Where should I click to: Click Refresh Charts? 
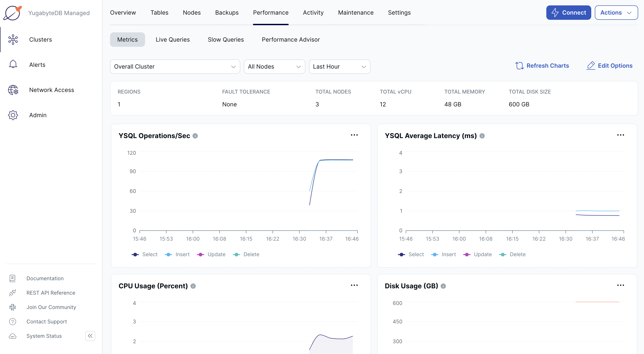[x=542, y=66]
